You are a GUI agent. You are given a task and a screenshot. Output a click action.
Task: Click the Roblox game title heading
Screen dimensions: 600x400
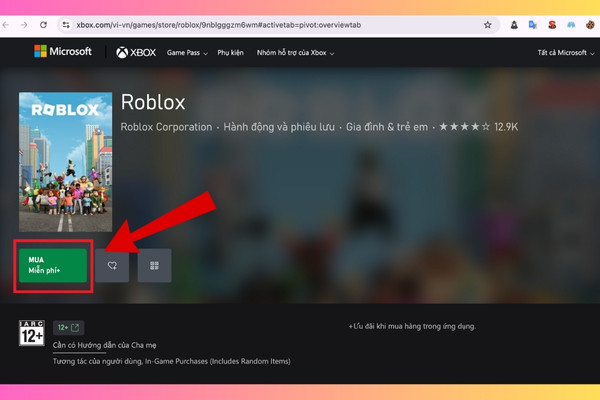pos(153,103)
